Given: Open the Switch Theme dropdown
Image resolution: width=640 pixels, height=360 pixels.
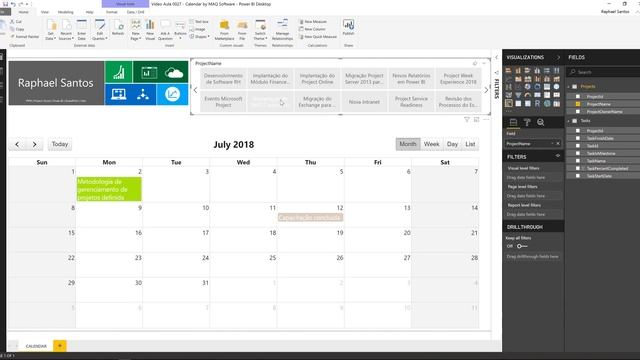Looking at the screenshot, I should point(260,30).
